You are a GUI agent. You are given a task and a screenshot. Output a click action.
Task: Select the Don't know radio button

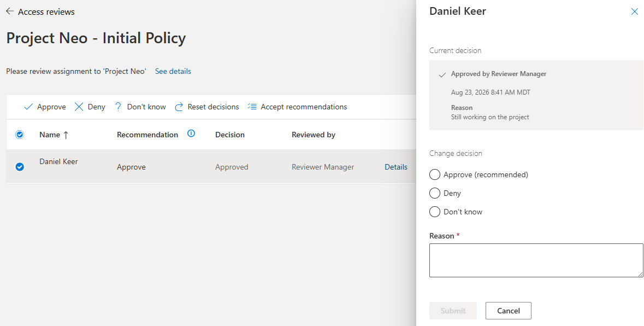435,212
